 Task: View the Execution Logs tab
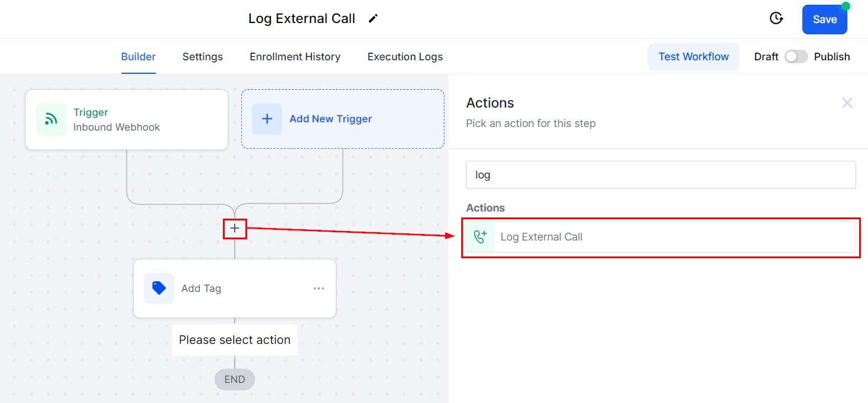[x=405, y=57]
